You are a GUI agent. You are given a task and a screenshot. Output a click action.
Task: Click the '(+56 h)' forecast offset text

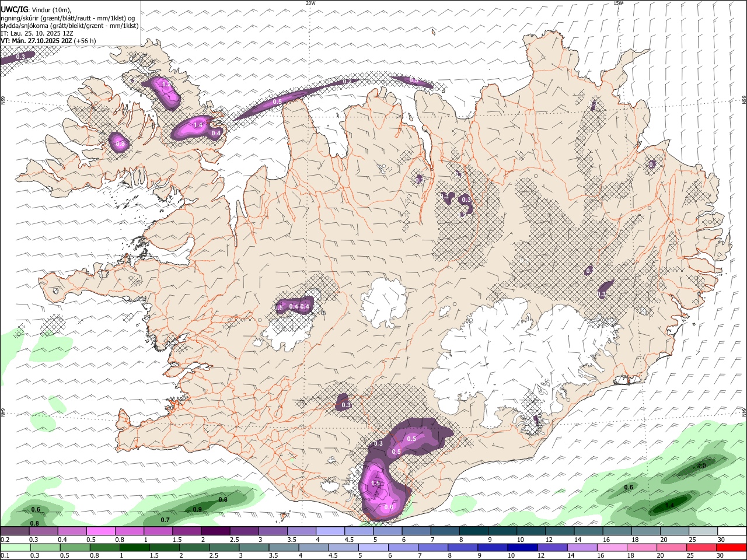pos(85,41)
